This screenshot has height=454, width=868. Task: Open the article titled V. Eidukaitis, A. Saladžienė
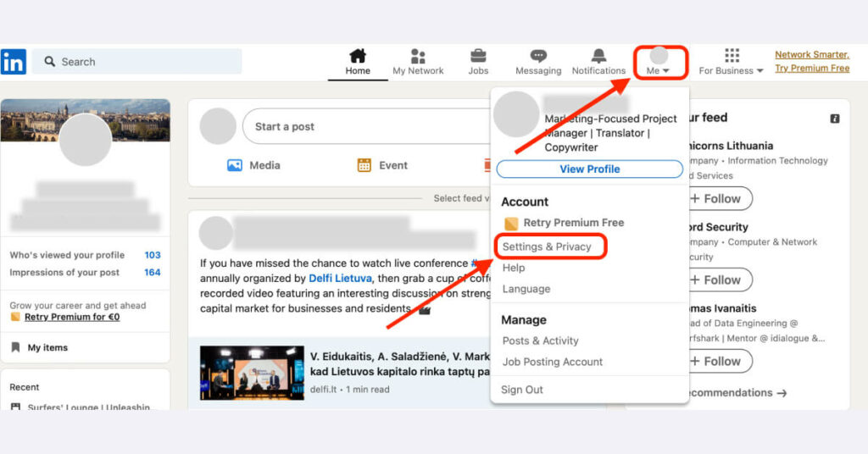[400, 364]
